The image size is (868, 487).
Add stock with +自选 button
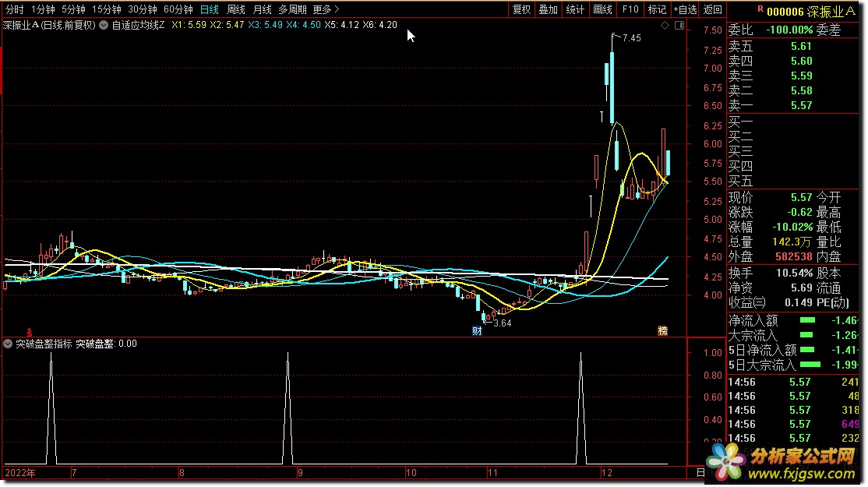686,9
